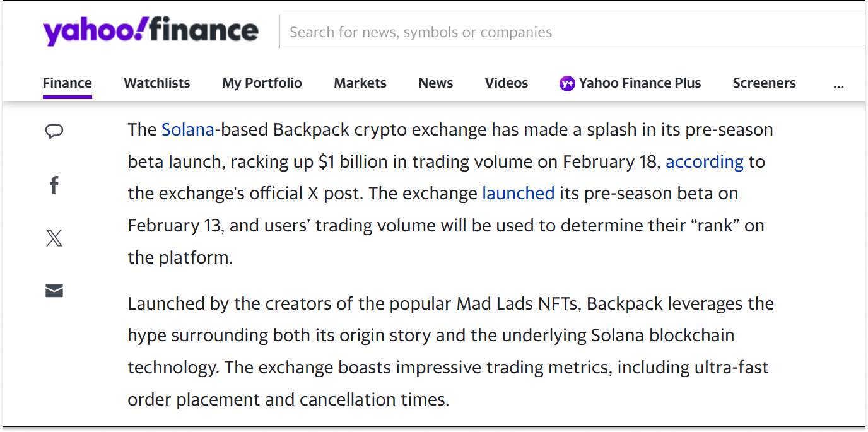
Task: Go home via Yahoo Finance logo
Action: [x=150, y=31]
